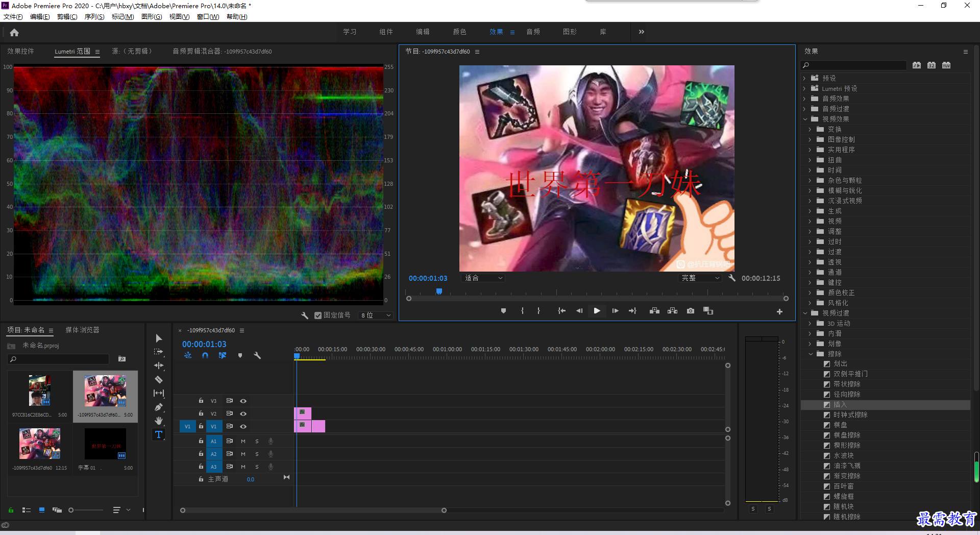This screenshot has height=535, width=980.
Task: Expand the 音频效果 folder
Action: pos(804,99)
